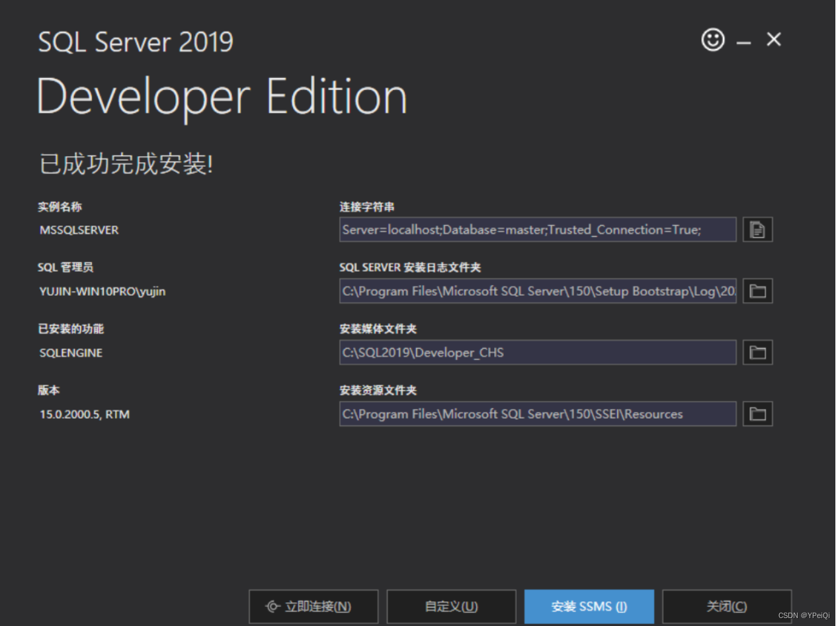Click the smiley feedback icon

coord(712,40)
